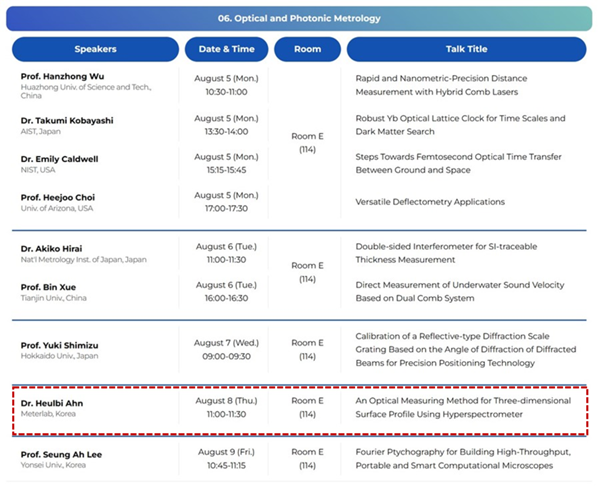Screen dimensions: 602x492
Task: Open the Versatile Deflectometry Applications talk
Action: coord(432,202)
